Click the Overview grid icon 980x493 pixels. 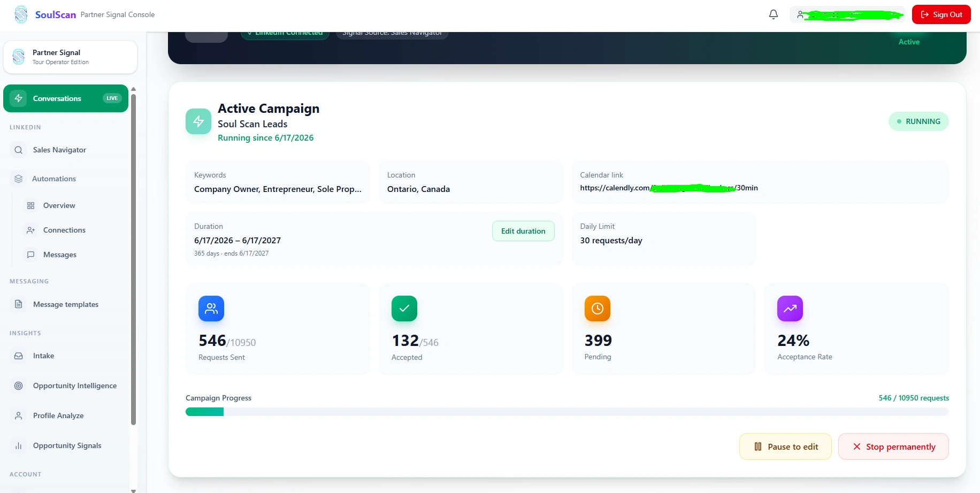click(31, 206)
